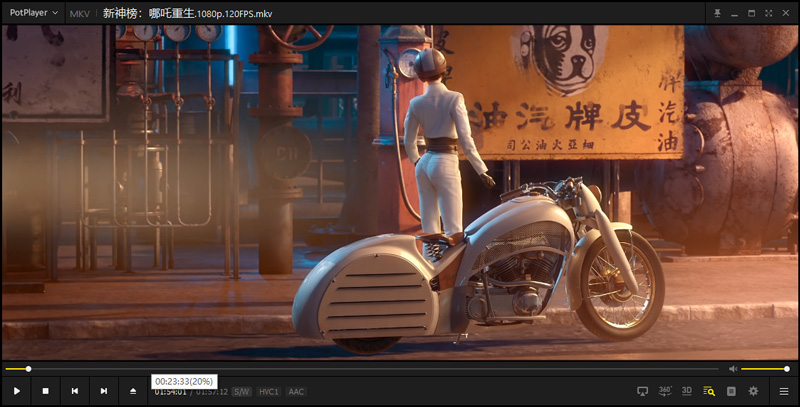Open the PotPlayer main menu dropdown
This screenshot has height=407, width=800.
click(34, 13)
